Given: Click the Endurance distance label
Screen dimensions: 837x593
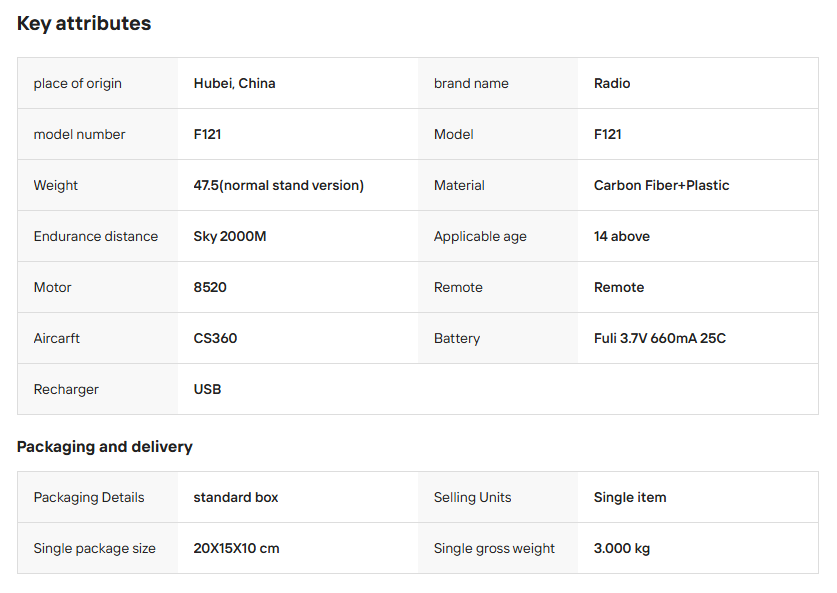Looking at the screenshot, I should pyautogui.click(x=96, y=236).
